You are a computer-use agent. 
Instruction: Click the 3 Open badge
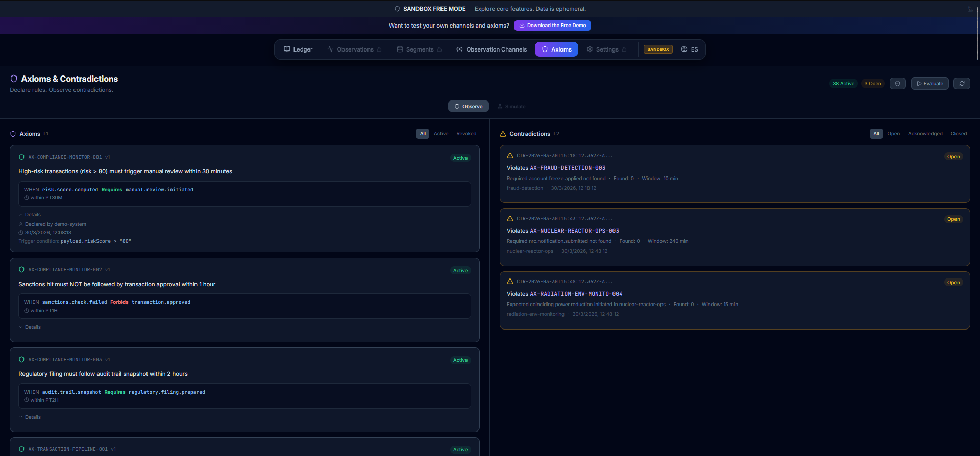(872, 84)
